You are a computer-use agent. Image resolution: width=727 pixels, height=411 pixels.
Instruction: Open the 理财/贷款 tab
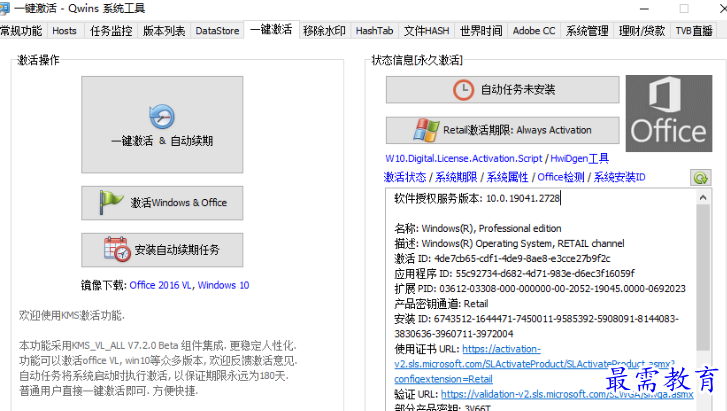[642, 31]
